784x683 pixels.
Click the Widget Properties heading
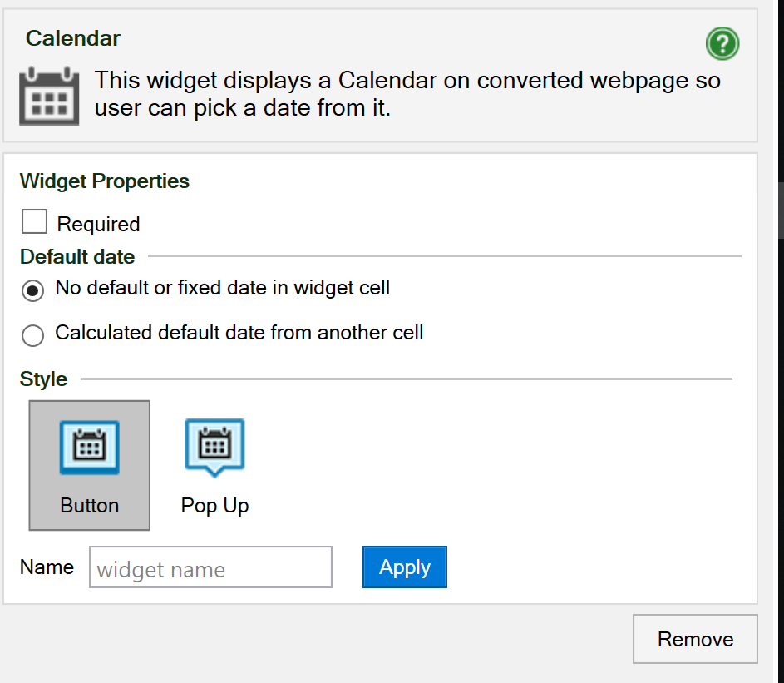[105, 181]
